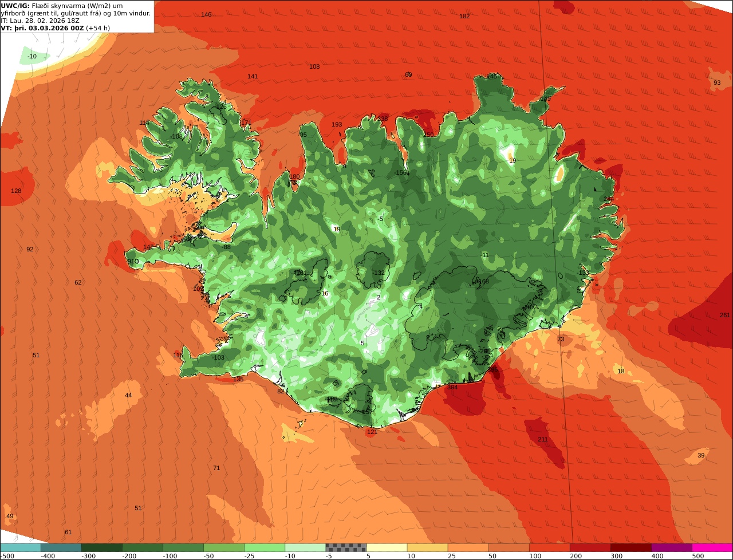Click the map value '121' at south coast
Screen dimensions: 733x560
pos(372,432)
